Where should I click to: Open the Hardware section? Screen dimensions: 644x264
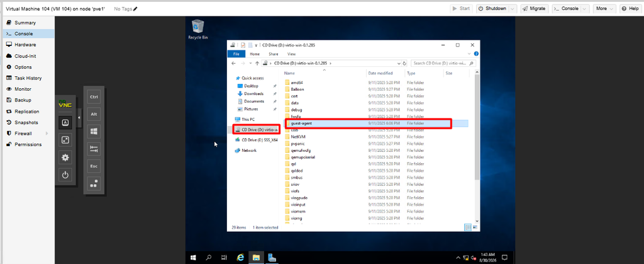(x=25, y=45)
